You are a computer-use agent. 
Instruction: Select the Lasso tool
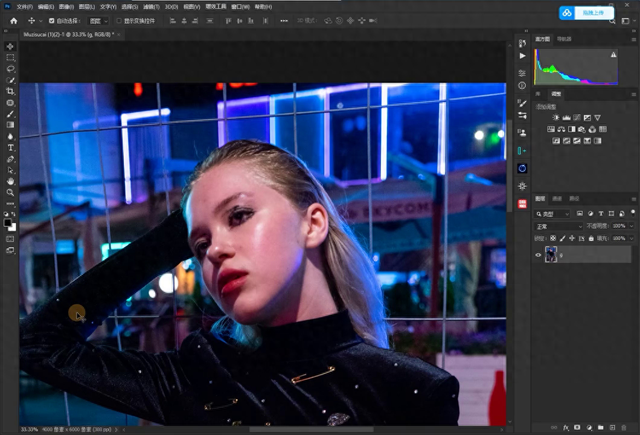pos(10,69)
